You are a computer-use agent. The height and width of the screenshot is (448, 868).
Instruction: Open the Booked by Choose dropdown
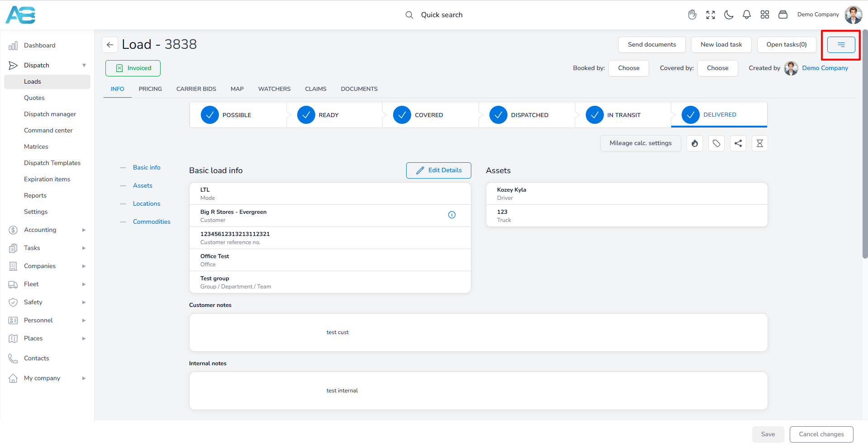(x=628, y=68)
